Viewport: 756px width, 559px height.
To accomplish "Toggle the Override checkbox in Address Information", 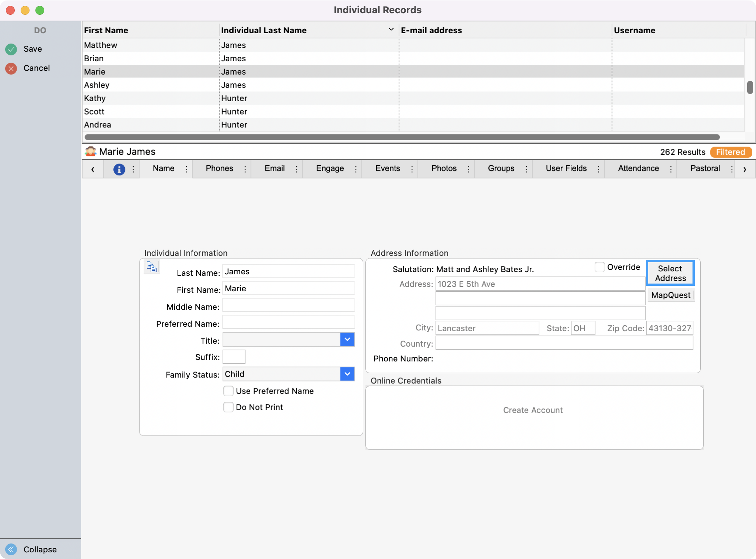I will [599, 267].
